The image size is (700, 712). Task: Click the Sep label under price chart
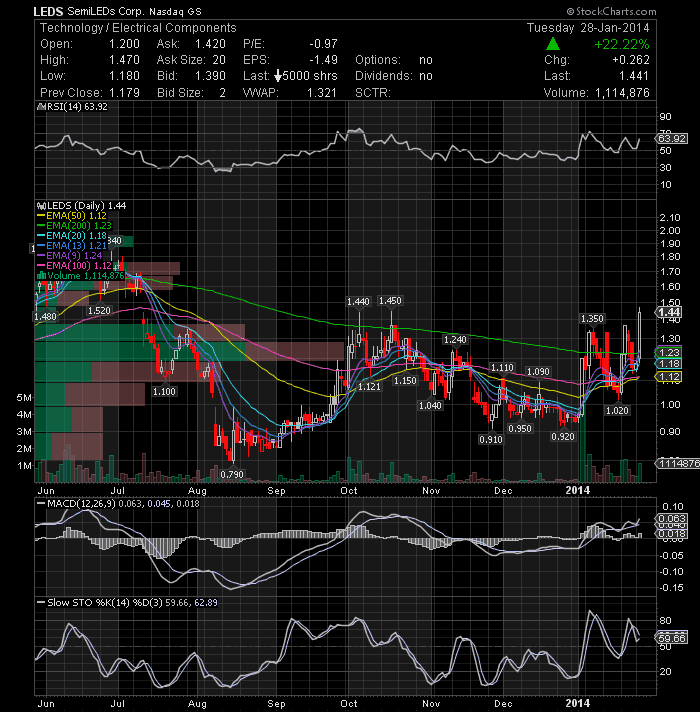pos(276,491)
